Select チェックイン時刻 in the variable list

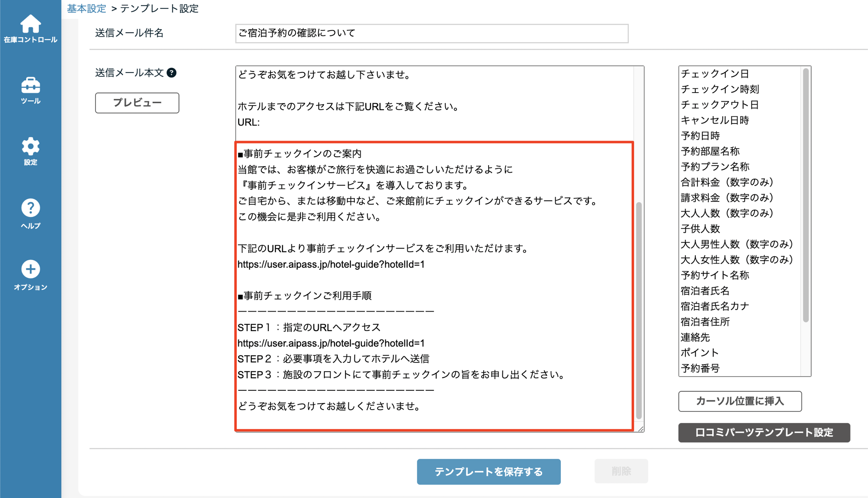740,89
